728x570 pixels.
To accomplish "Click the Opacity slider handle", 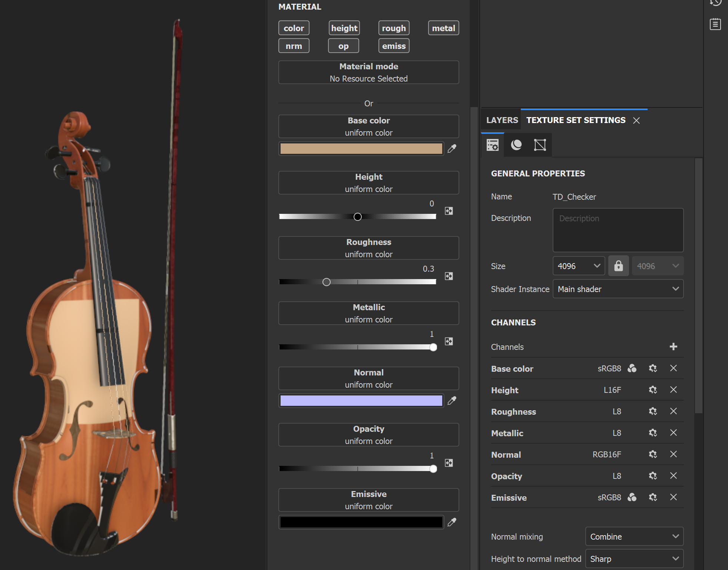I will pos(433,469).
